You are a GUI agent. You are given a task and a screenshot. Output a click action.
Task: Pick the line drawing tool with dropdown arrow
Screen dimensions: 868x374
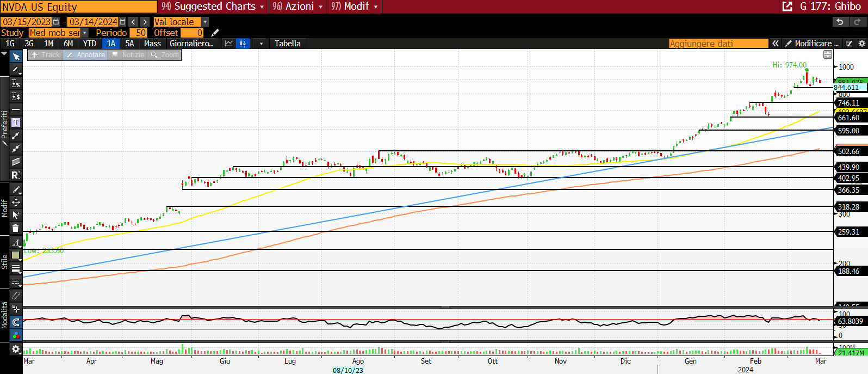click(x=16, y=70)
